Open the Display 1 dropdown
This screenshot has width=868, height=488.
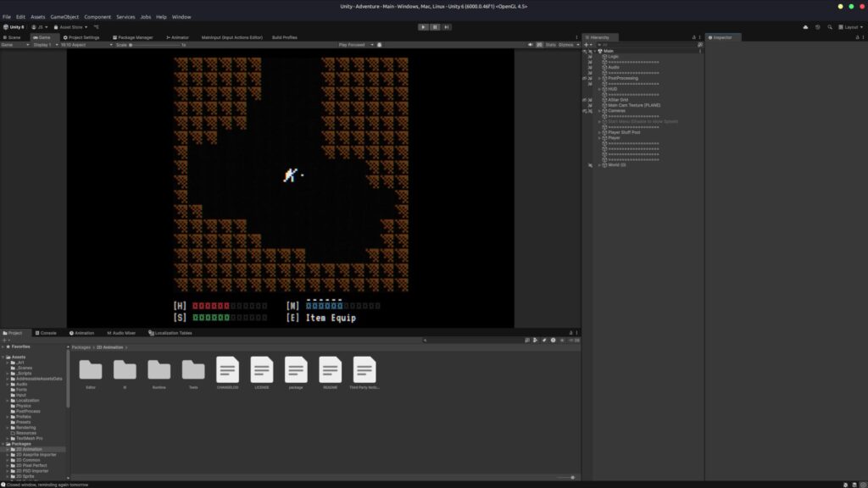pos(46,45)
